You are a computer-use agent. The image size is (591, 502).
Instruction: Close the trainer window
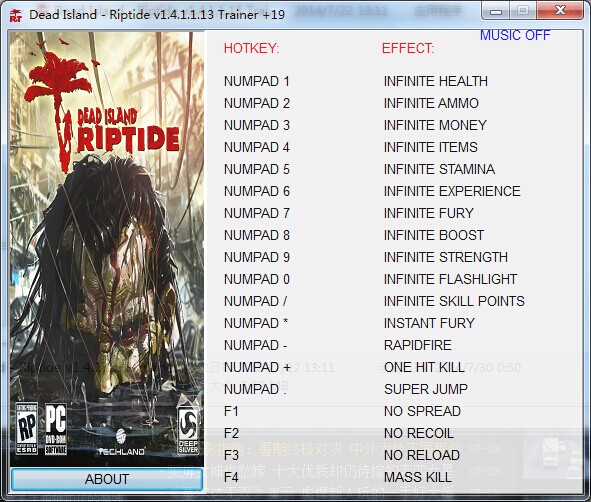click(560, 11)
